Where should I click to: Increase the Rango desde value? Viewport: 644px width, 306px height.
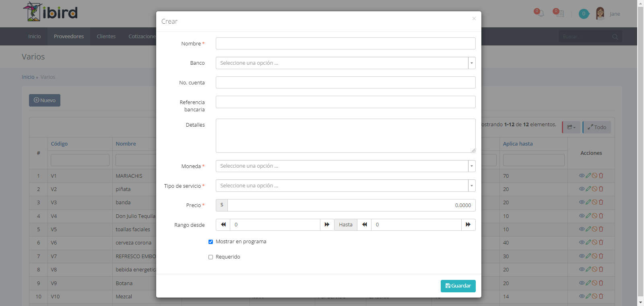tap(327, 225)
